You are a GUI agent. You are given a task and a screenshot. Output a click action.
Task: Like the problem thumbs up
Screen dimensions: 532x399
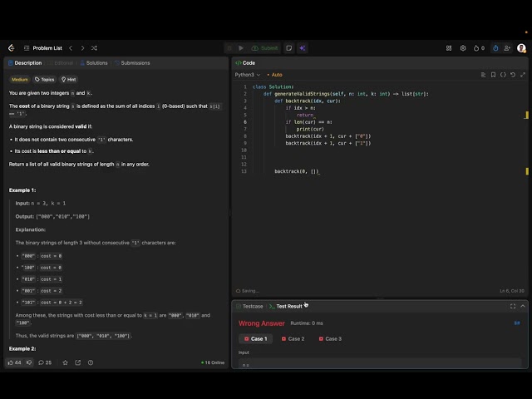[15, 362]
